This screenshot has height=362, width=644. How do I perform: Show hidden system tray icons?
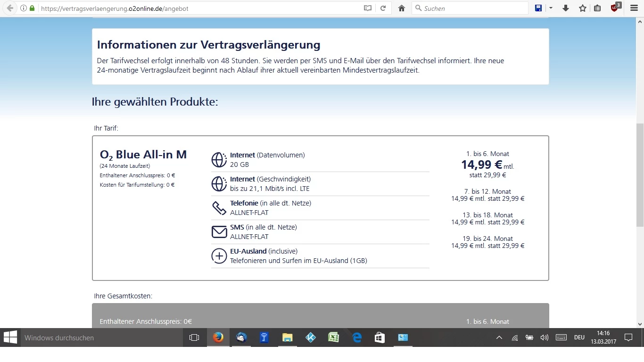coord(500,337)
